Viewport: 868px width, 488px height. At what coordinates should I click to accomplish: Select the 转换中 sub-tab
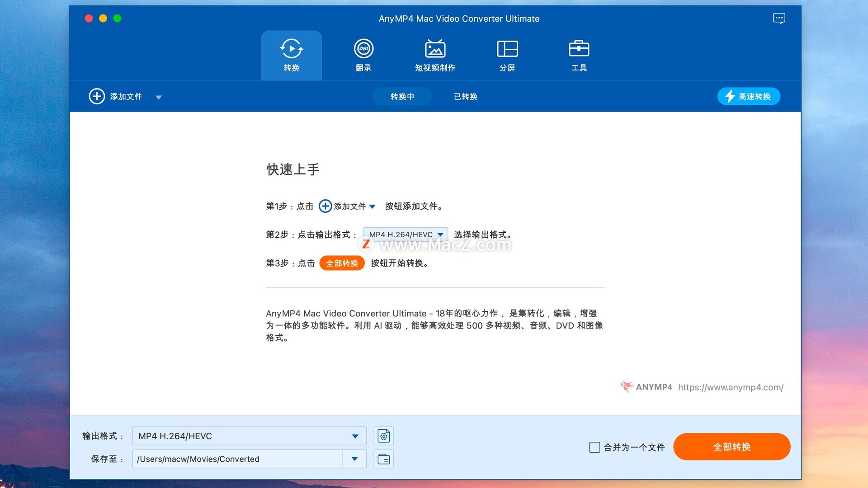402,96
